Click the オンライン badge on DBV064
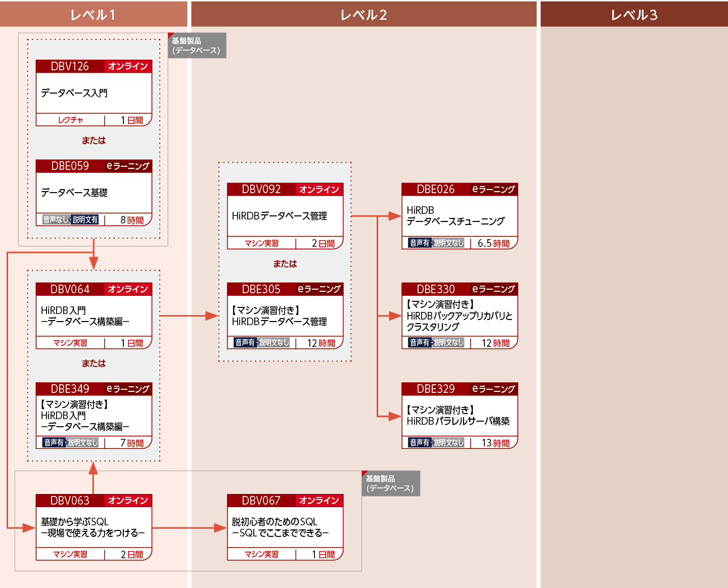 [128, 289]
